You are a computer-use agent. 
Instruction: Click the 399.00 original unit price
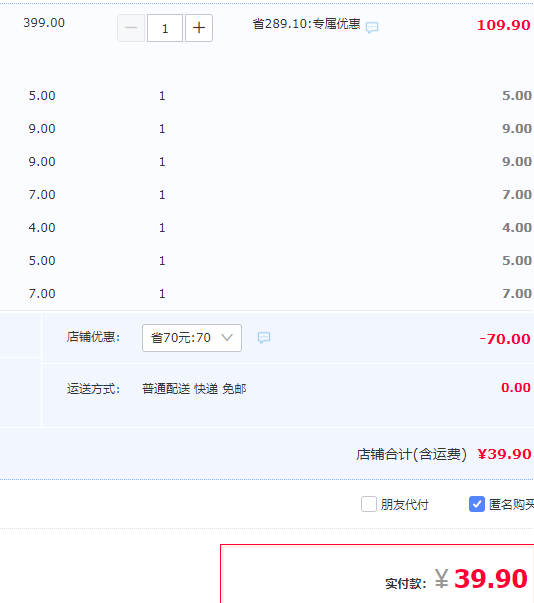click(44, 23)
